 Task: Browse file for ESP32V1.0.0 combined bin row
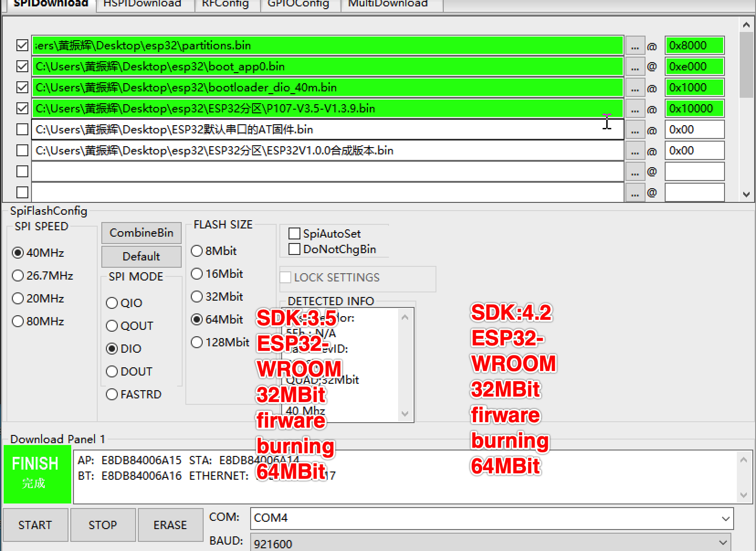click(x=635, y=150)
